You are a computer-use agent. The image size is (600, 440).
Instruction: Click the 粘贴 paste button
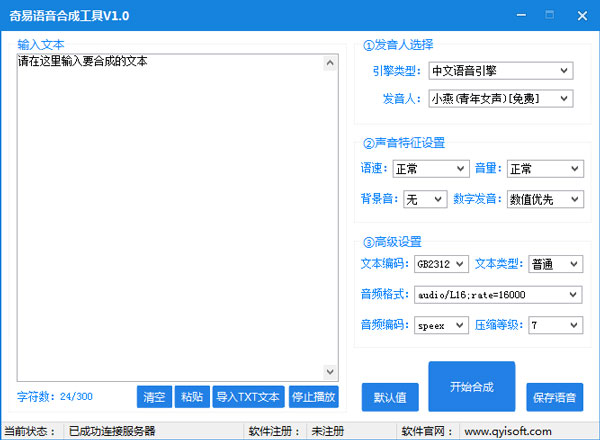point(192,397)
